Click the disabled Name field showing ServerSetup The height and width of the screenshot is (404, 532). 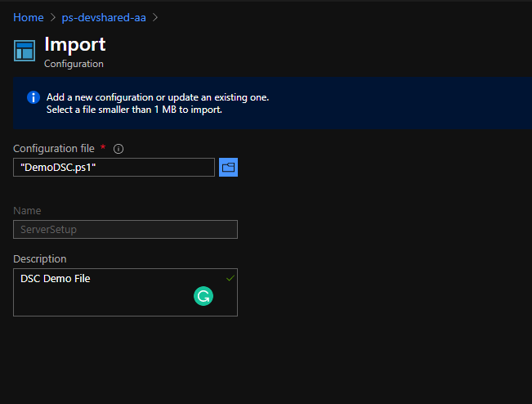[x=125, y=230]
